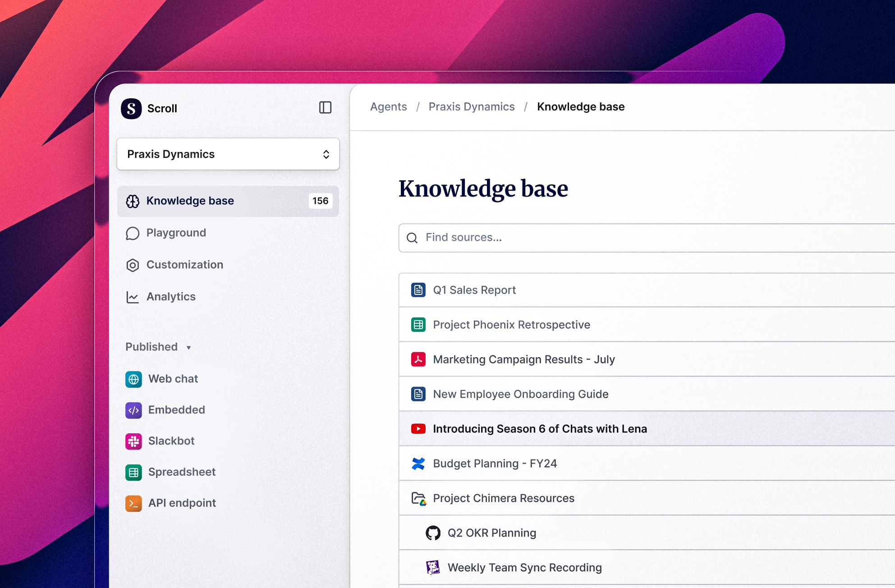Click the Web chat globe icon
The height and width of the screenshot is (588, 895).
coord(133,379)
